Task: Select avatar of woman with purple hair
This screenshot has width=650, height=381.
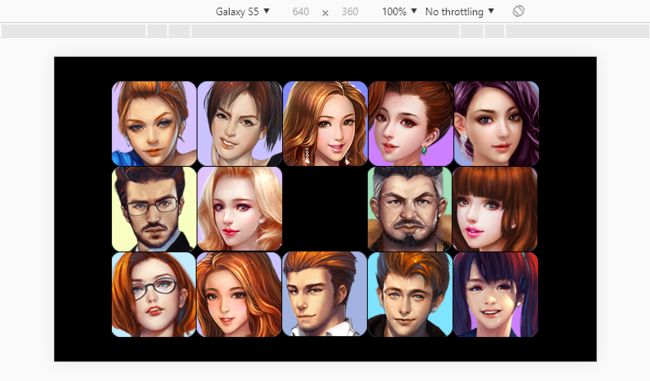Action: pos(496,124)
